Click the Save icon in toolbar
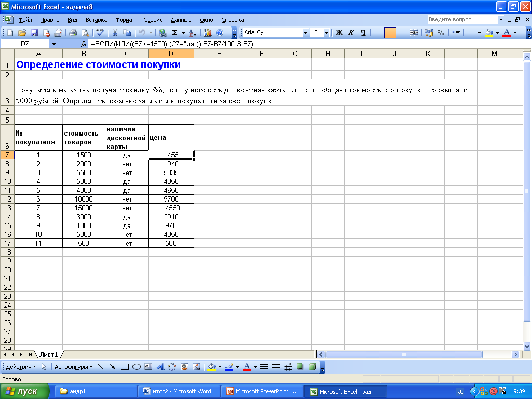The width and height of the screenshot is (532, 399). (x=34, y=33)
